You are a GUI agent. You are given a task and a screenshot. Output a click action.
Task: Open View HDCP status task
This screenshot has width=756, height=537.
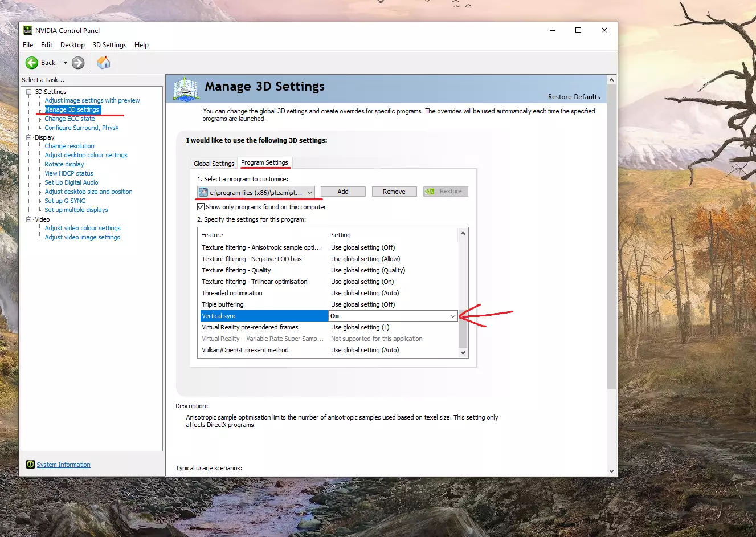tap(69, 173)
